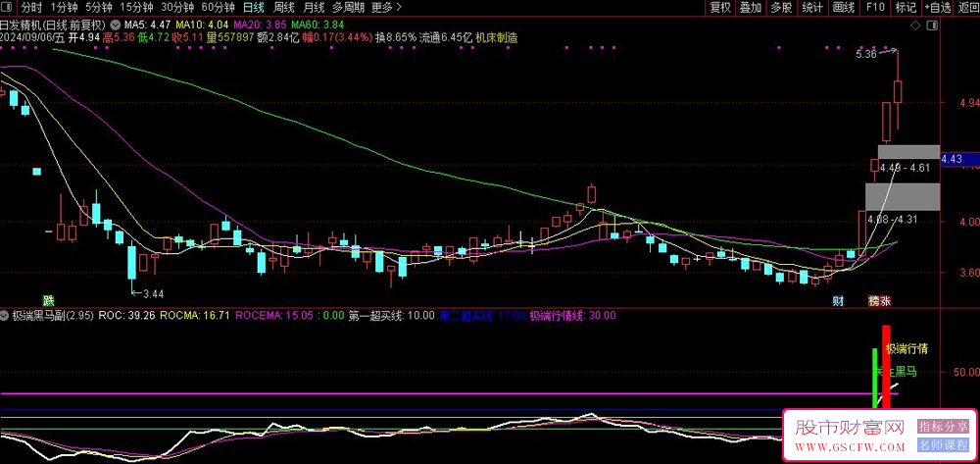Open F10 company info

click(x=875, y=8)
